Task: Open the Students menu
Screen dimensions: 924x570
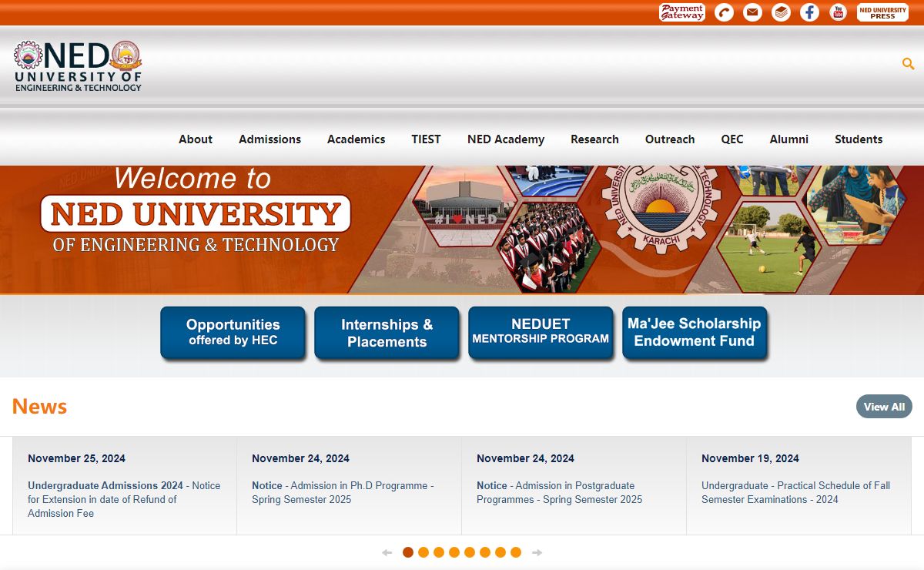Action: click(x=859, y=139)
